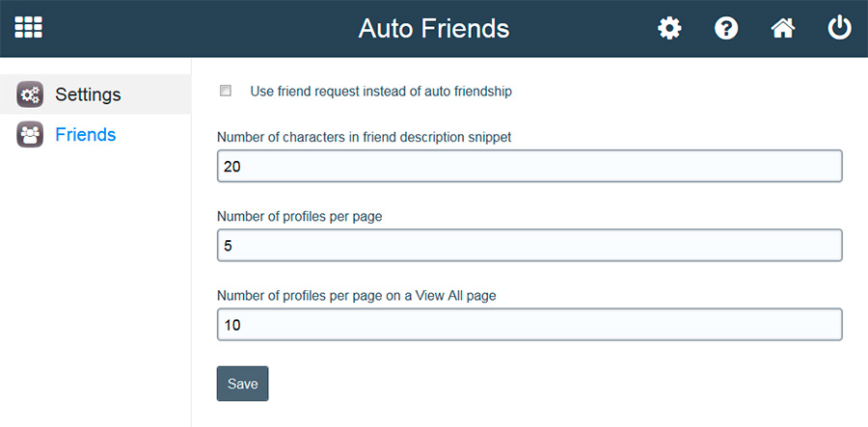Open the Friends text link in the sidebar
Viewport: 868px width, 427px height.
click(x=86, y=135)
